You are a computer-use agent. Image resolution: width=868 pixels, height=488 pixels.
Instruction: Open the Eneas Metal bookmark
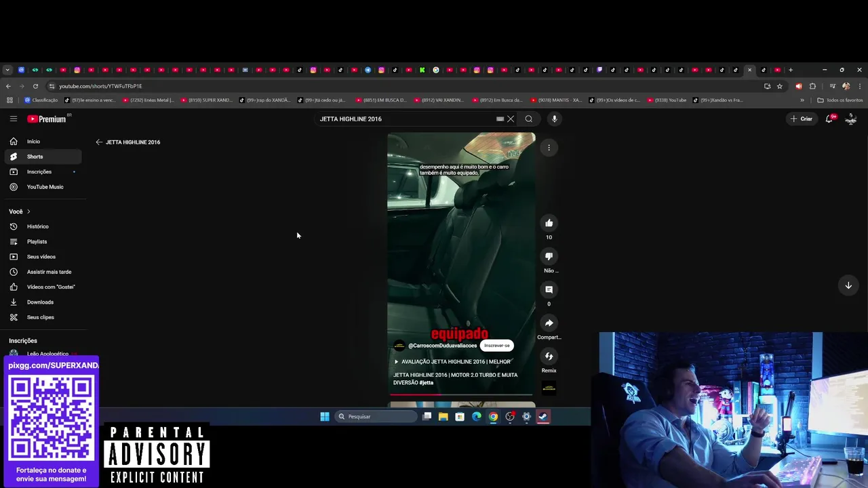click(x=148, y=100)
